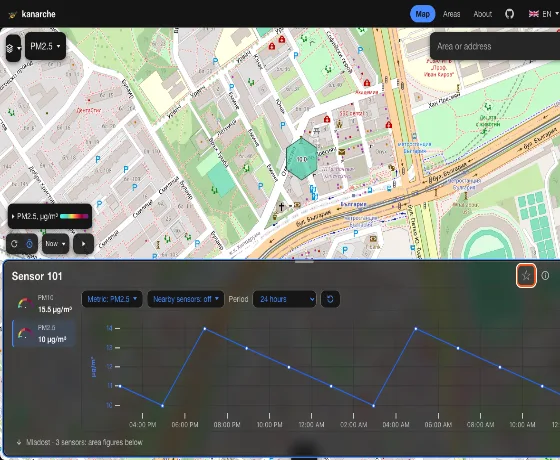Viewport: 560px width, 460px height.
Task: Reload the sensor chart
Action: (x=330, y=299)
